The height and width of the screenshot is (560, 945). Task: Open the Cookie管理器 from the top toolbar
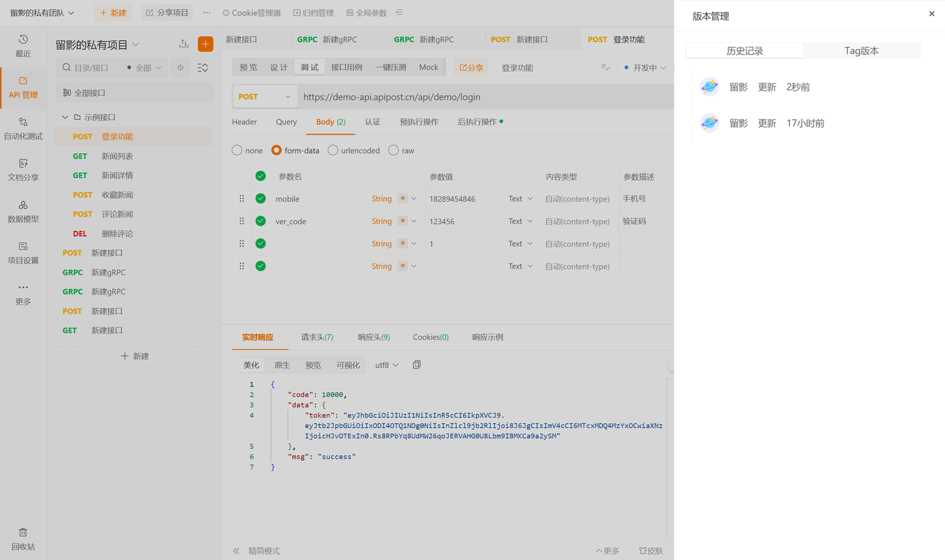pos(252,12)
